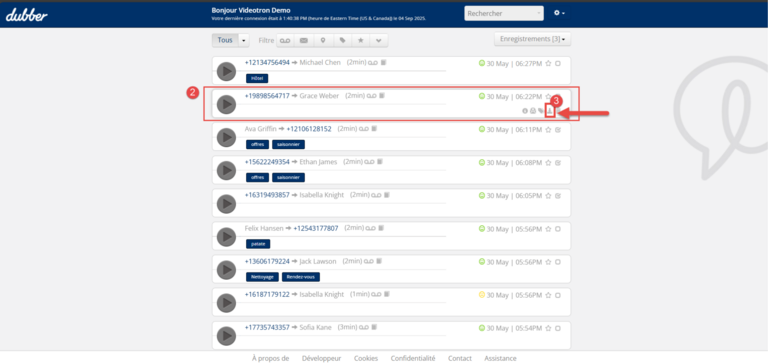This screenshot has height=364, width=768.
Task: Play the Ethan James recording
Action: 226,170
